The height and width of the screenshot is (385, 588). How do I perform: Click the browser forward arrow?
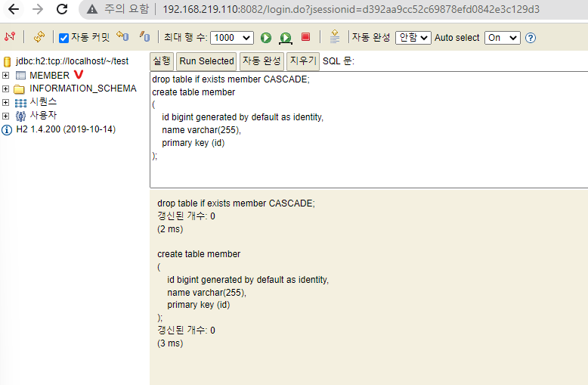point(38,9)
